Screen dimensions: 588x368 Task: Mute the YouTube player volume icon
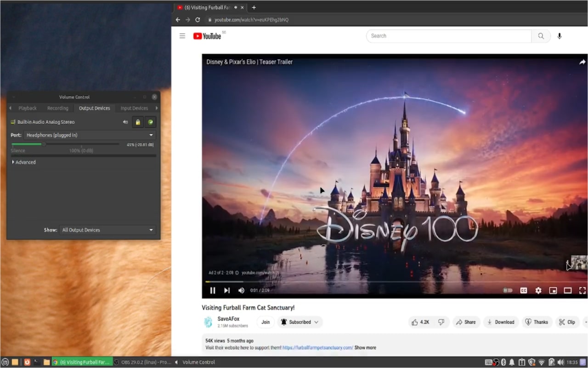coord(241,290)
